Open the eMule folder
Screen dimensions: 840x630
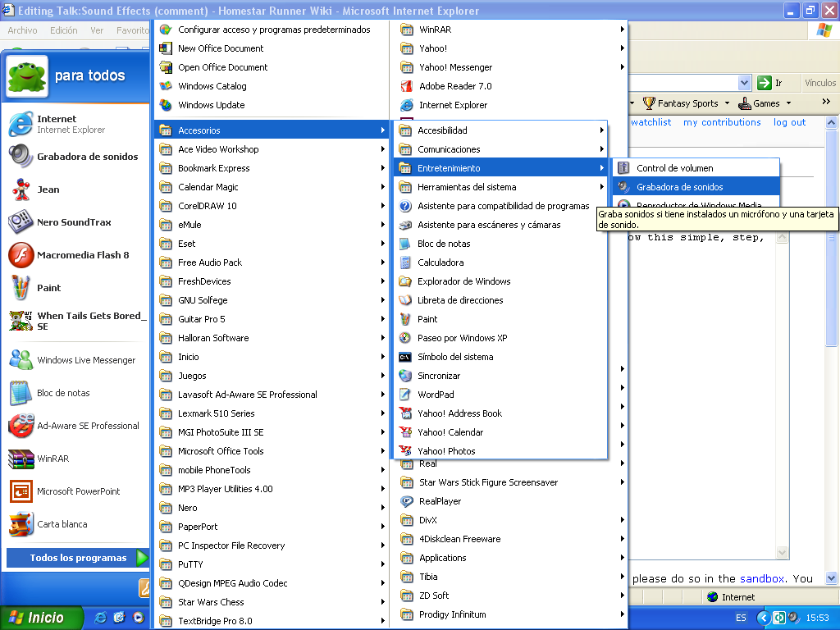coord(271,225)
